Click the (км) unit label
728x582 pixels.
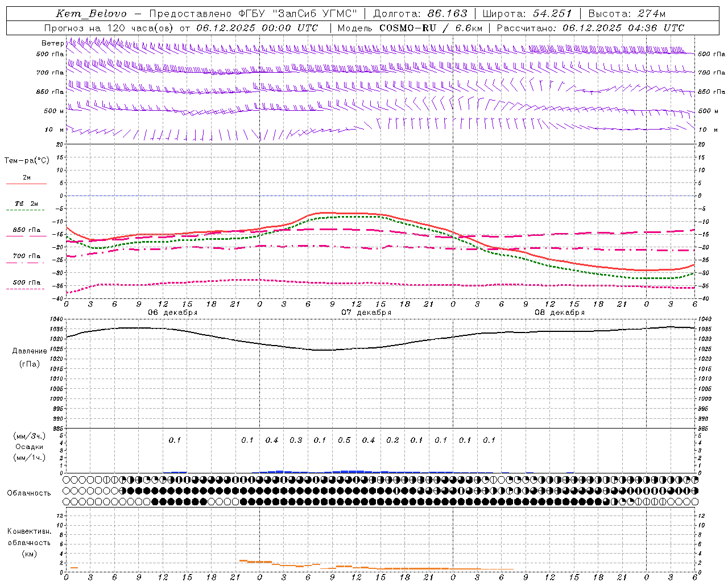(29, 554)
